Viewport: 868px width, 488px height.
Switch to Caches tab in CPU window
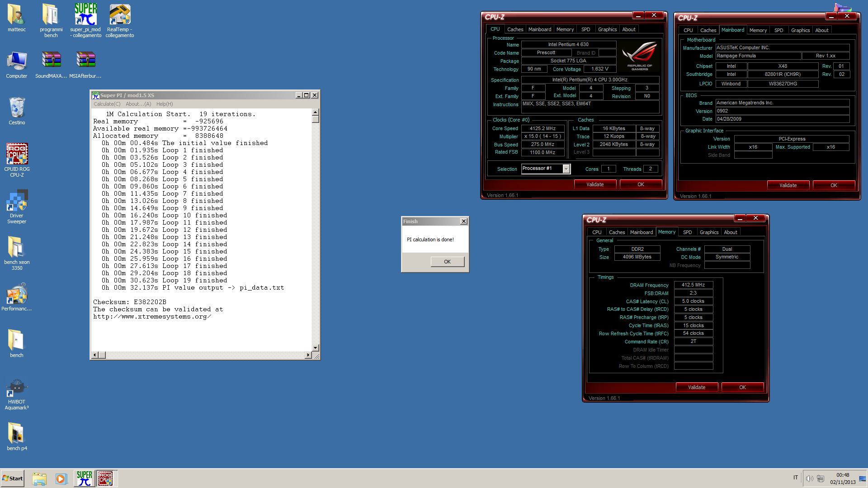click(x=515, y=29)
